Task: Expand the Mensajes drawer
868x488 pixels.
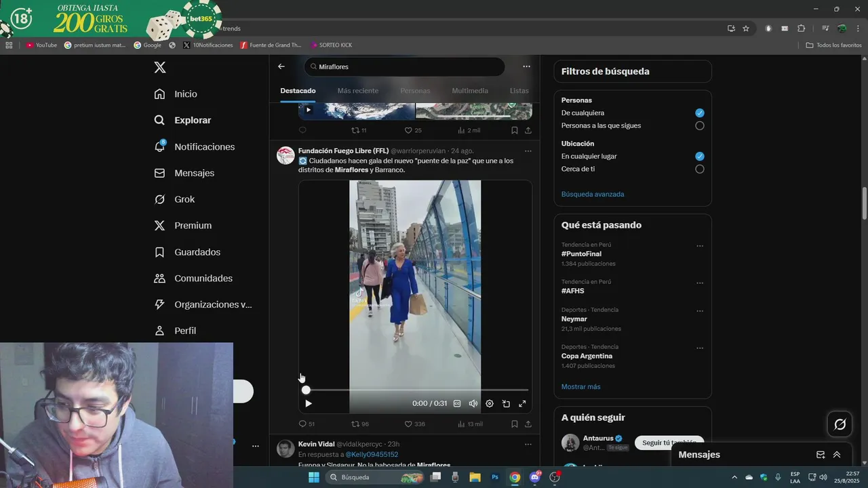Action: (x=837, y=455)
